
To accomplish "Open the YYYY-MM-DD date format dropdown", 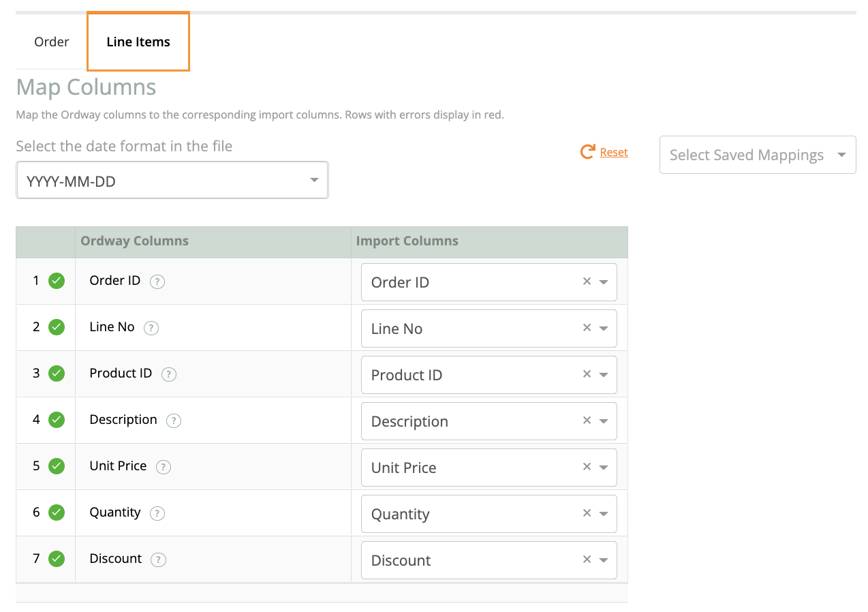I will pyautogui.click(x=172, y=181).
